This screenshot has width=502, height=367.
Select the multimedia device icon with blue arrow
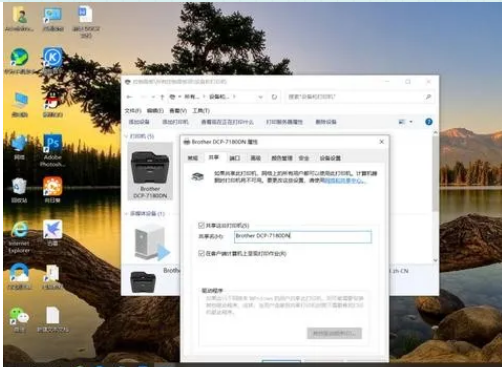click(x=151, y=242)
